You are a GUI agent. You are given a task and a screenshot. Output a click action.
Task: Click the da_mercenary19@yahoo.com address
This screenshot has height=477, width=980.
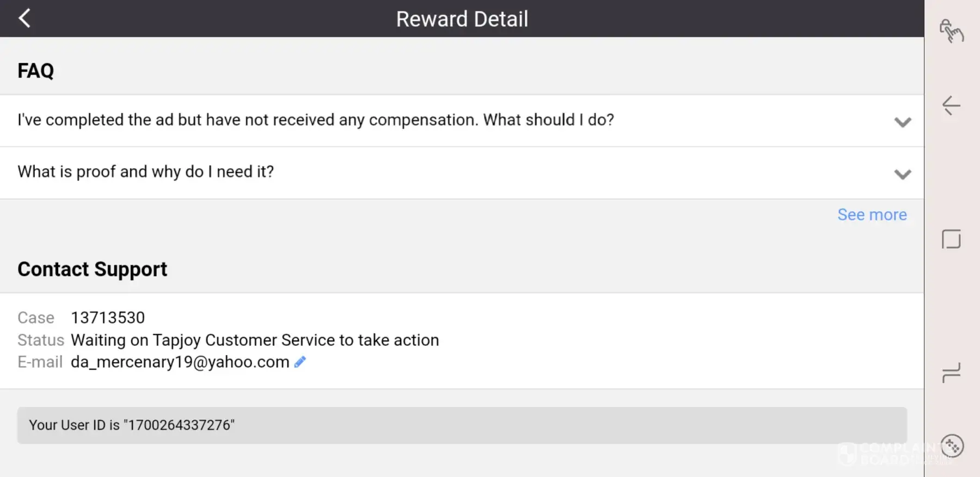pyautogui.click(x=180, y=362)
